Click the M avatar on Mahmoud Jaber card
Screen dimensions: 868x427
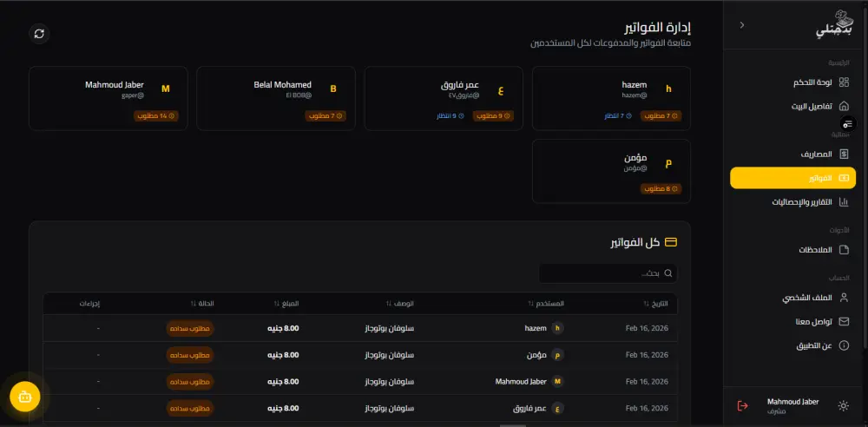point(166,89)
